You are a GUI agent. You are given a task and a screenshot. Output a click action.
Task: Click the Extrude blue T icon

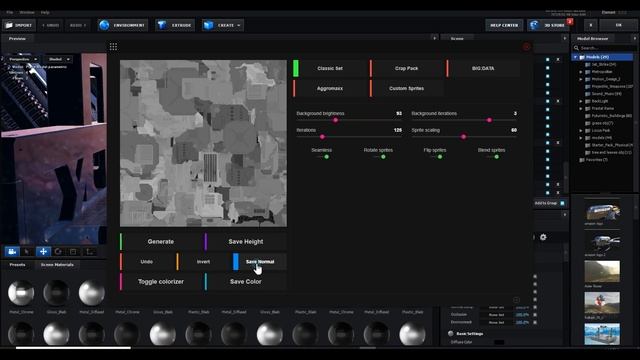[x=162, y=25]
